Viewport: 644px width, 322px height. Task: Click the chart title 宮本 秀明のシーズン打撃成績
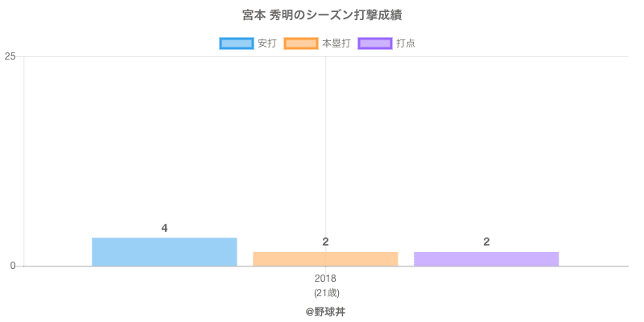pyautogui.click(x=321, y=15)
